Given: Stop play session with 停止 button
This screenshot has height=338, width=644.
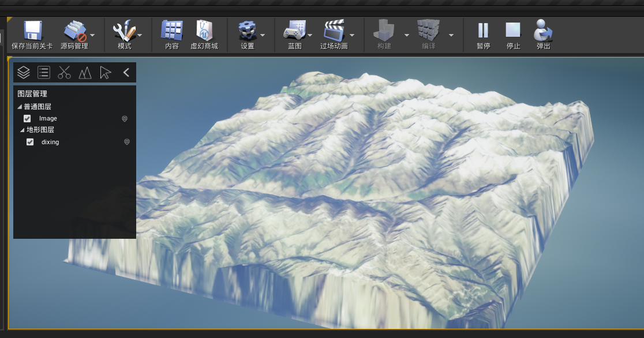Looking at the screenshot, I should [x=513, y=31].
